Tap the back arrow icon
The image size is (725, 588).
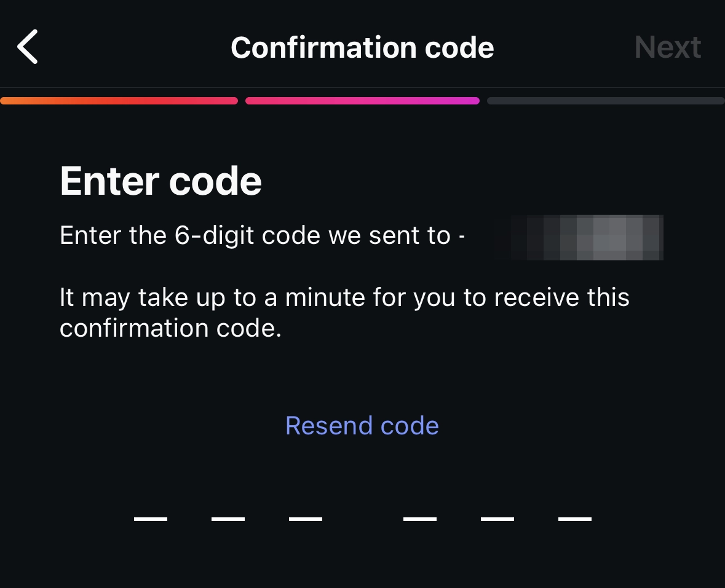tap(28, 47)
